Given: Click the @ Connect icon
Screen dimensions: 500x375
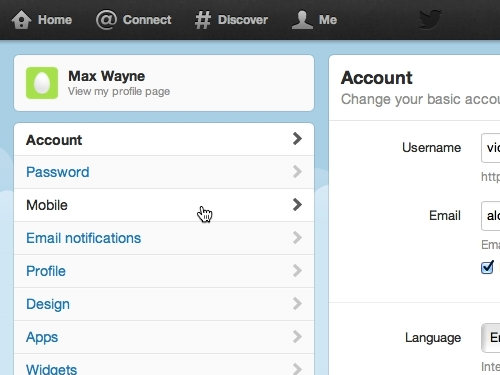Looking at the screenshot, I should click(x=106, y=19).
